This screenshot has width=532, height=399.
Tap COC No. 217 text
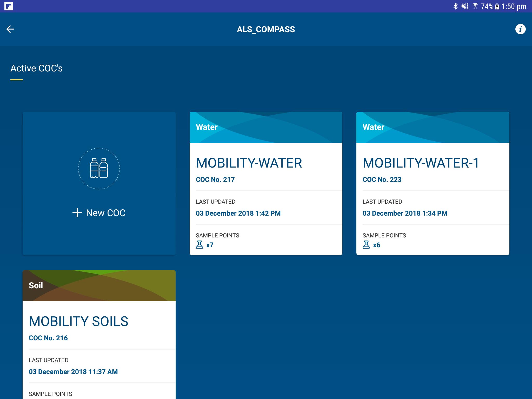click(215, 179)
